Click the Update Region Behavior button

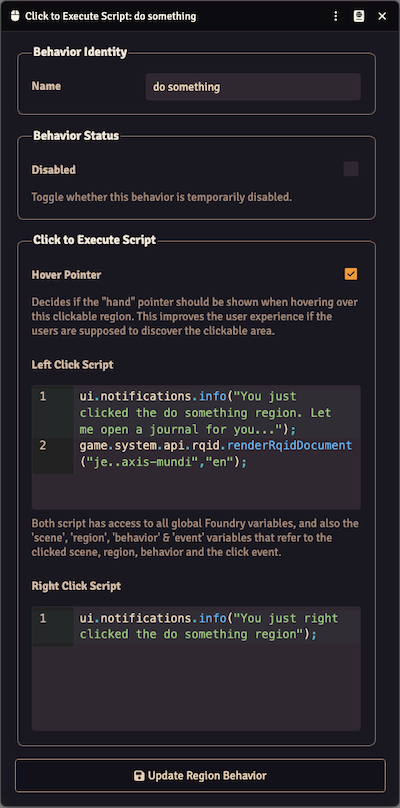coord(200,776)
